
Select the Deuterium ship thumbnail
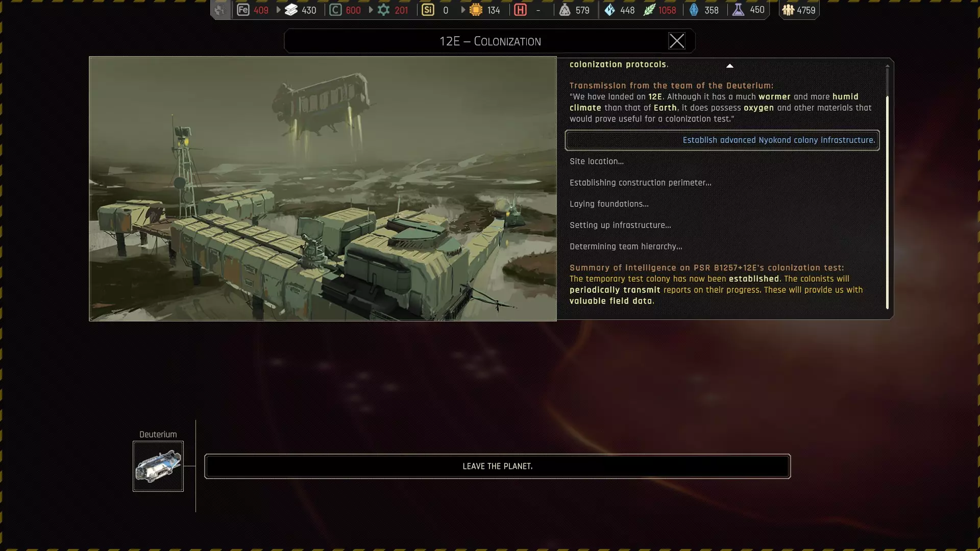[x=158, y=466]
